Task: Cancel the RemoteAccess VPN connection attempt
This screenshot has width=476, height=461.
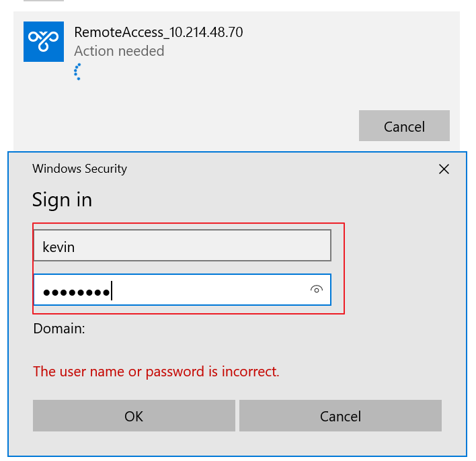Action: tap(404, 126)
